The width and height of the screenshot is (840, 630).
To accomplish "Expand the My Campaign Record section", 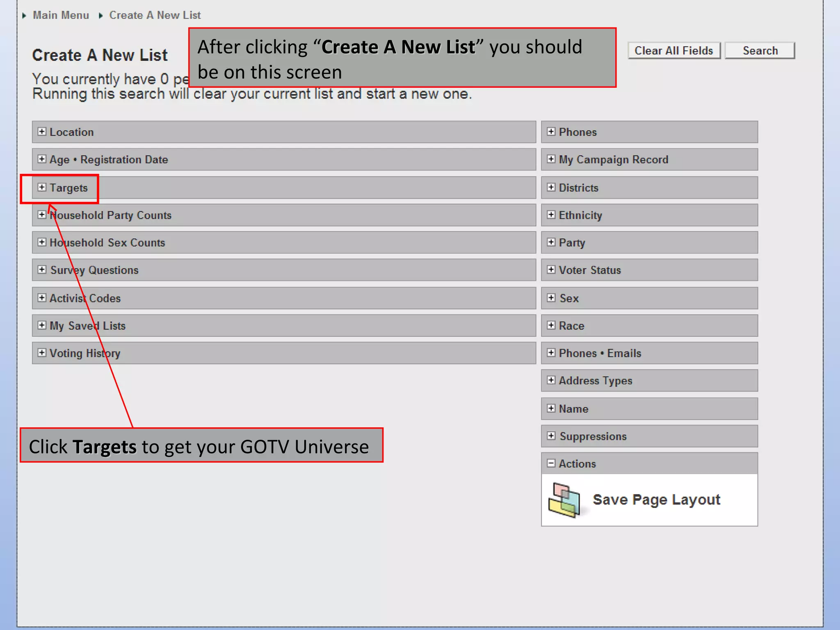I will coord(551,159).
